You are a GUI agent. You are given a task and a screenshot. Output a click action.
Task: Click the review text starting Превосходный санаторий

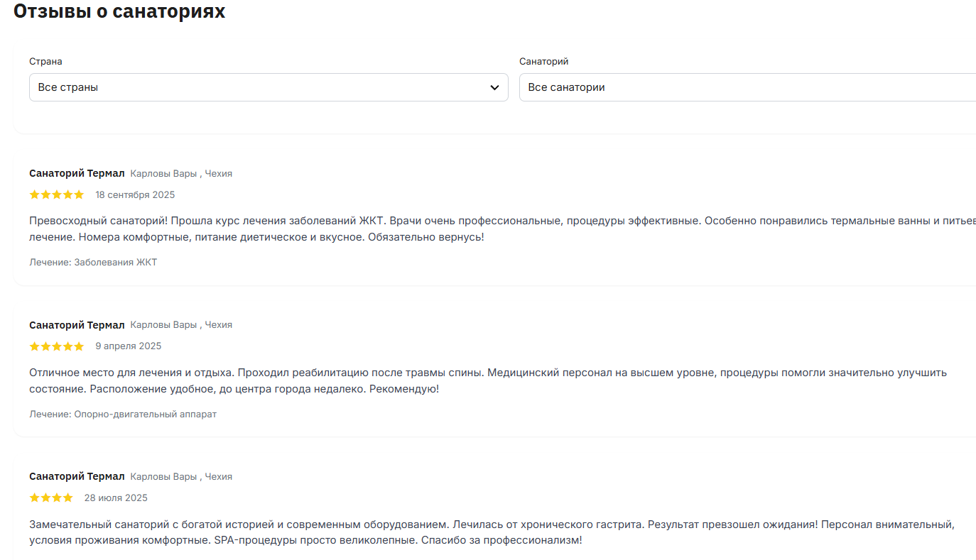pos(502,229)
